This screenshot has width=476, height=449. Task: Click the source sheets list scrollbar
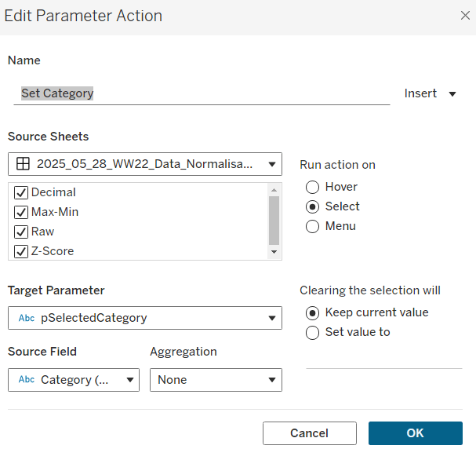point(273,220)
